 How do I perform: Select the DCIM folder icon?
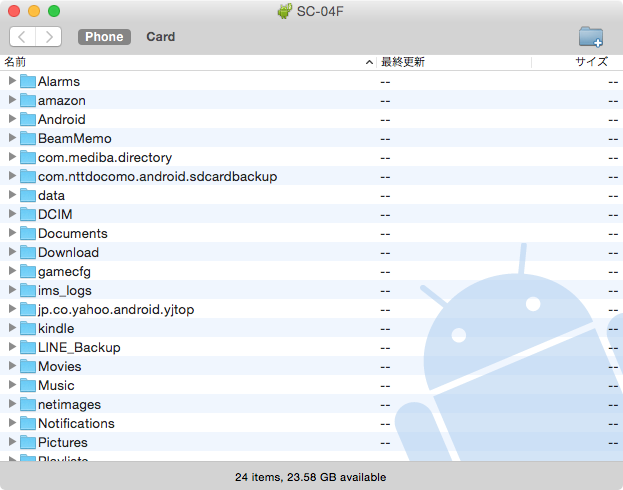(x=28, y=214)
